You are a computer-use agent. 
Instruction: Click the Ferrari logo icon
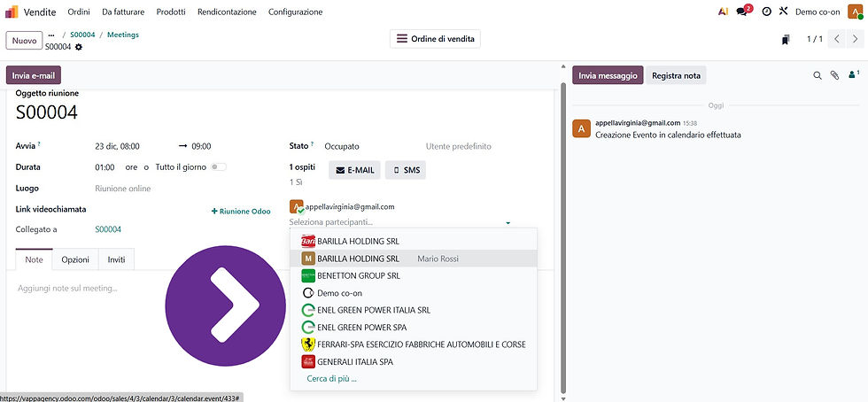308,344
